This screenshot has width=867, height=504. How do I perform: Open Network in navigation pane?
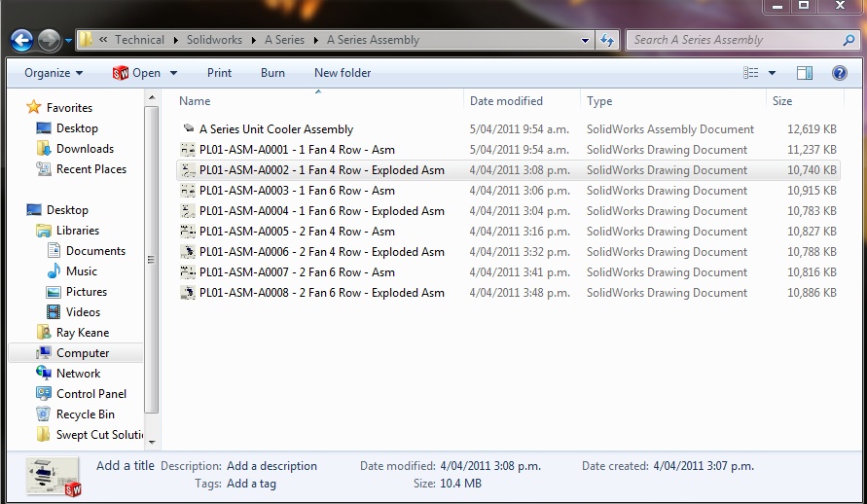[x=68, y=374]
